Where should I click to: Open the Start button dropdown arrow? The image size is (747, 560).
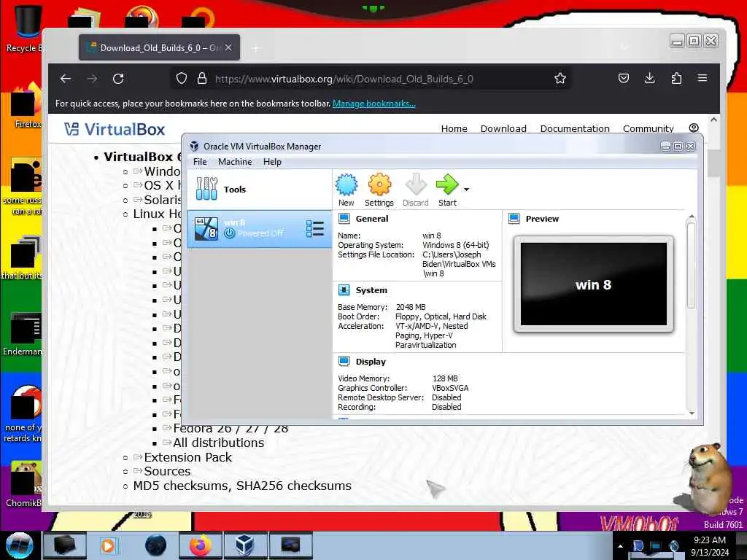click(x=466, y=190)
